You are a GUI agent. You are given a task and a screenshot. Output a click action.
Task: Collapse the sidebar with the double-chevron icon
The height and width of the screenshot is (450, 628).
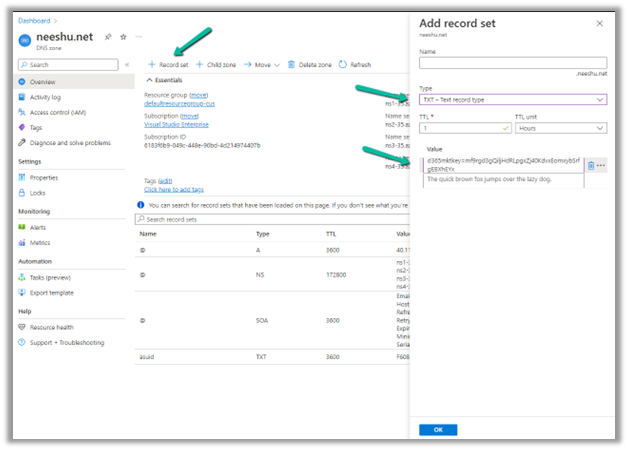[127, 65]
